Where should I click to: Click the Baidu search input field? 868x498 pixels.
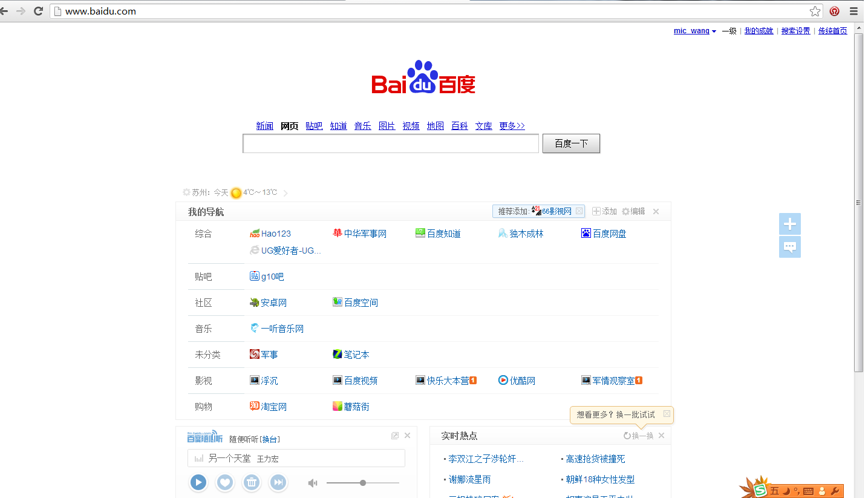point(391,143)
